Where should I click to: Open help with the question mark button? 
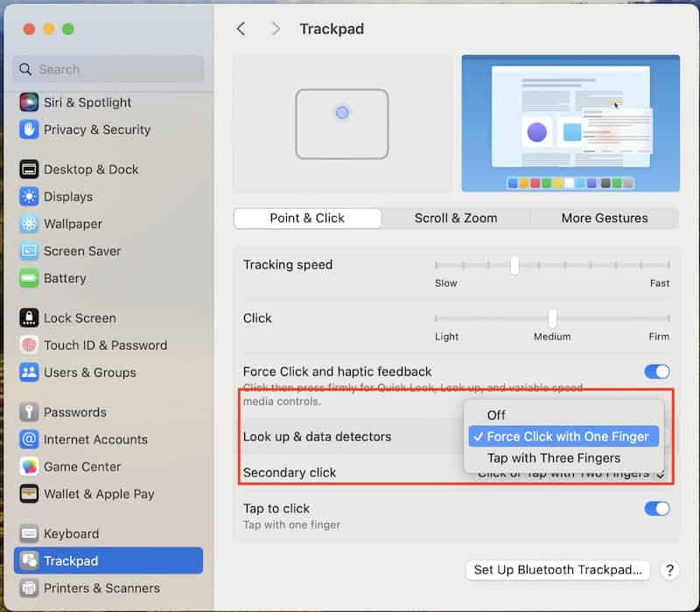[669, 570]
